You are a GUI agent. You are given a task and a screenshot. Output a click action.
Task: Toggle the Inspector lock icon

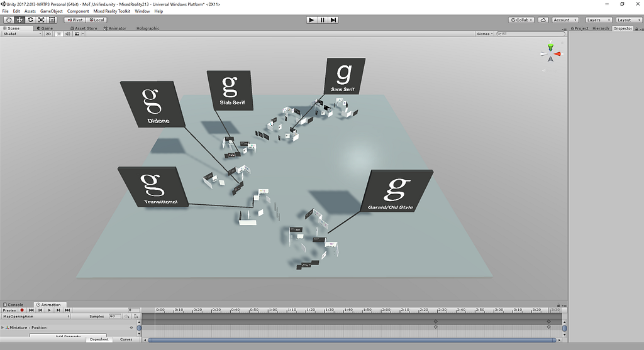click(636, 29)
